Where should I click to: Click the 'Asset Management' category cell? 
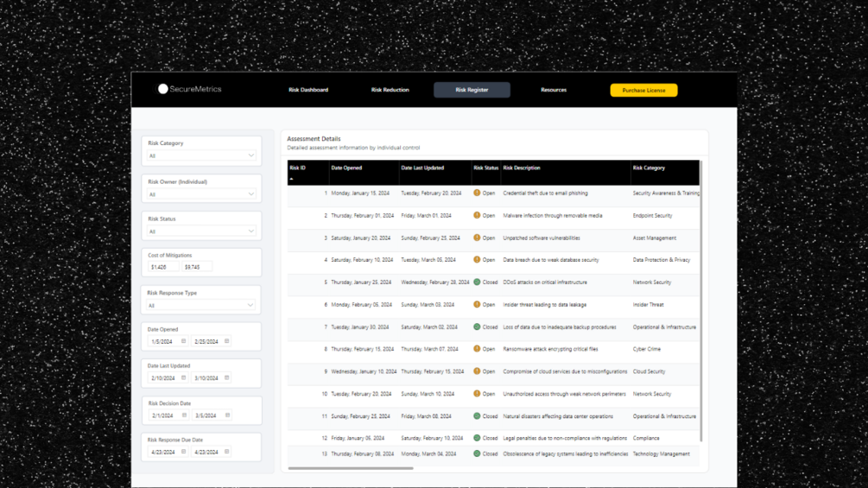coord(655,238)
